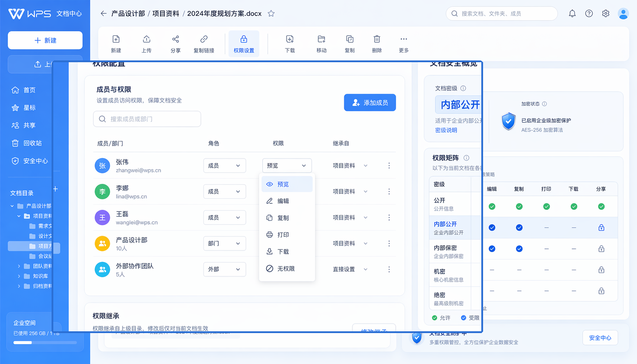Select 打印 in the permission menu
Viewport: 637px width, 364px height.
[x=287, y=235]
